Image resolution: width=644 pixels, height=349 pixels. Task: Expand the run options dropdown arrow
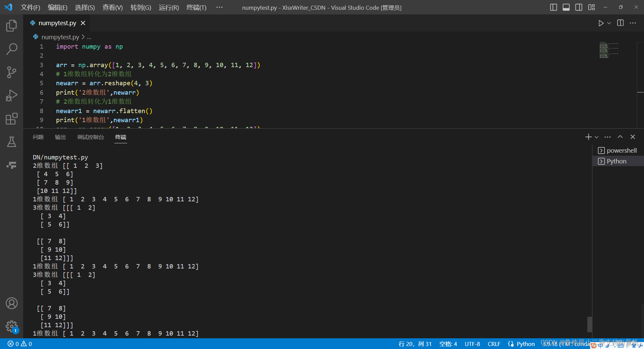[x=609, y=23]
